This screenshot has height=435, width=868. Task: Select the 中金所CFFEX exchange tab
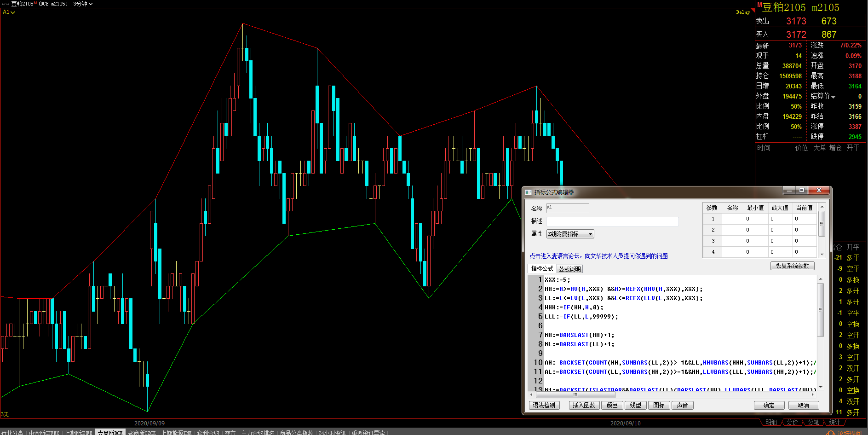(x=44, y=433)
